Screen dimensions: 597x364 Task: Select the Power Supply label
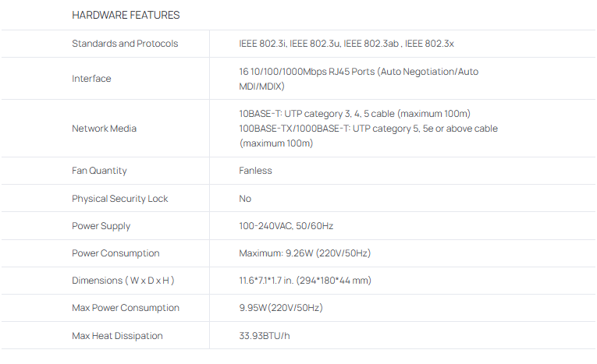(x=101, y=226)
